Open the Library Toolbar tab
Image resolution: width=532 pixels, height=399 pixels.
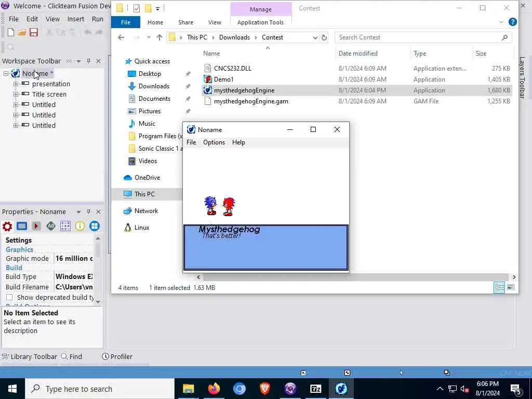click(x=30, y=356)
